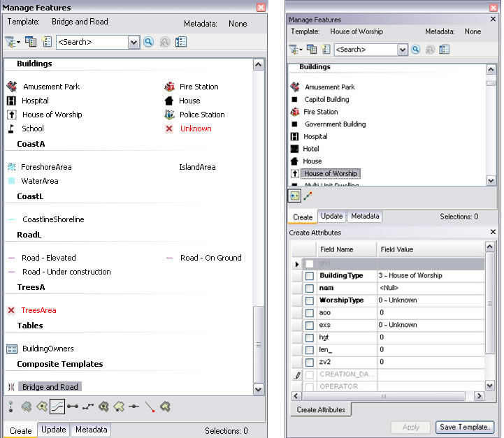The height and width of the screenshot is (438, 504).
Task: Tick the exs field checkbox
Action: click(x=310, y=326)
